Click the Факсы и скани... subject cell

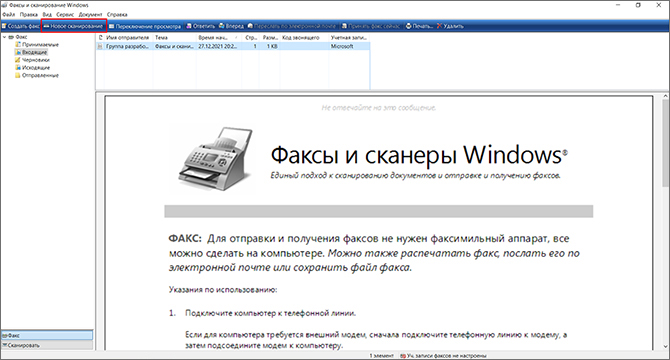point(174,46)
